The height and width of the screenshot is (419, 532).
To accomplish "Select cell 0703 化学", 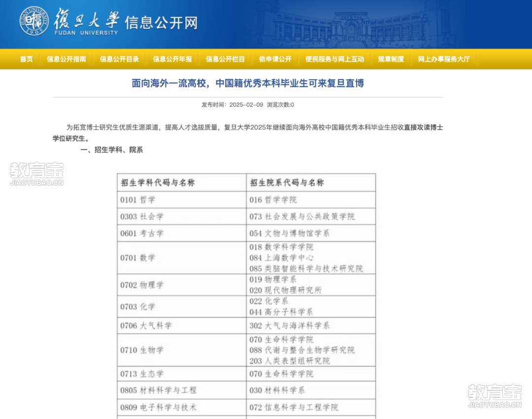I will pos(181,306).
